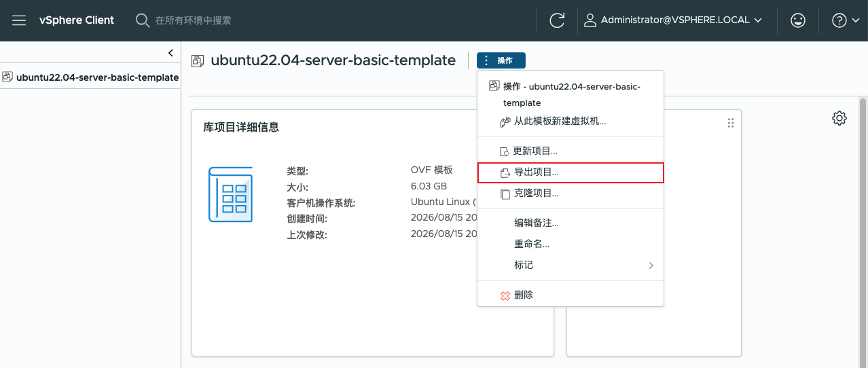The height and width of the screenshot is (368, 868).
Task: Click the 库项目详细信息 card title
Action: click(241, 127)
